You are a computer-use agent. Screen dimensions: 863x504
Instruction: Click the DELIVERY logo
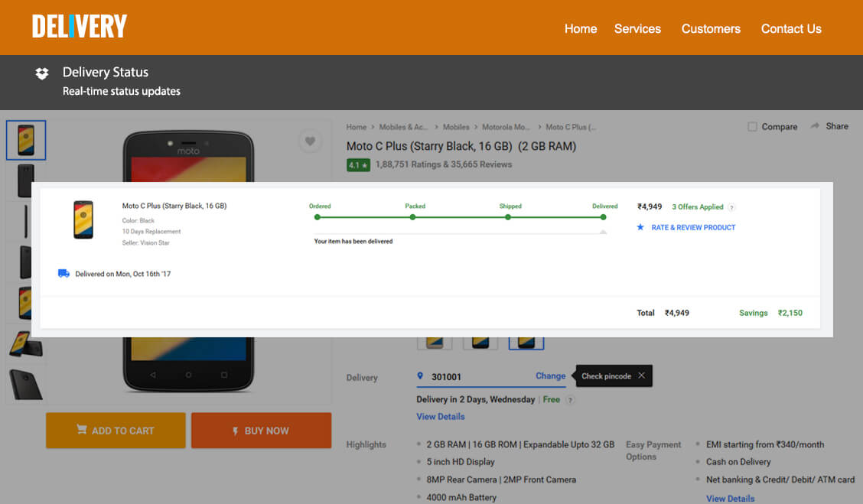pos(80,26)
